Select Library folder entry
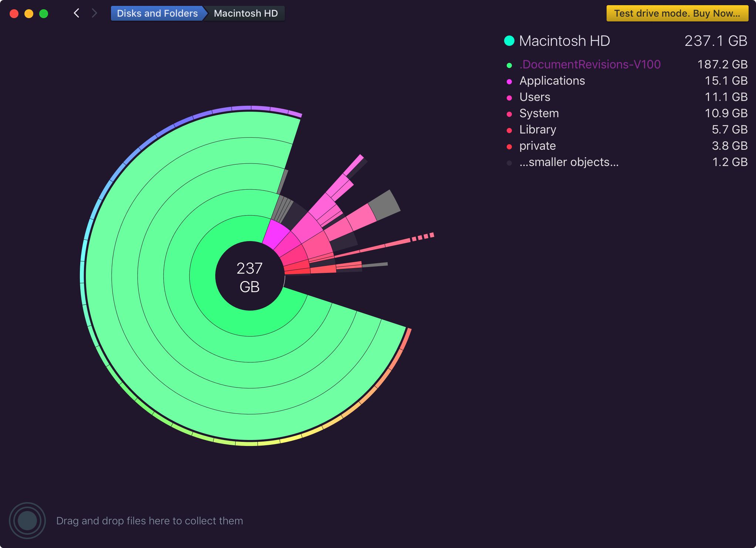Viewport: 756px width, 548px height. point(538,129)
